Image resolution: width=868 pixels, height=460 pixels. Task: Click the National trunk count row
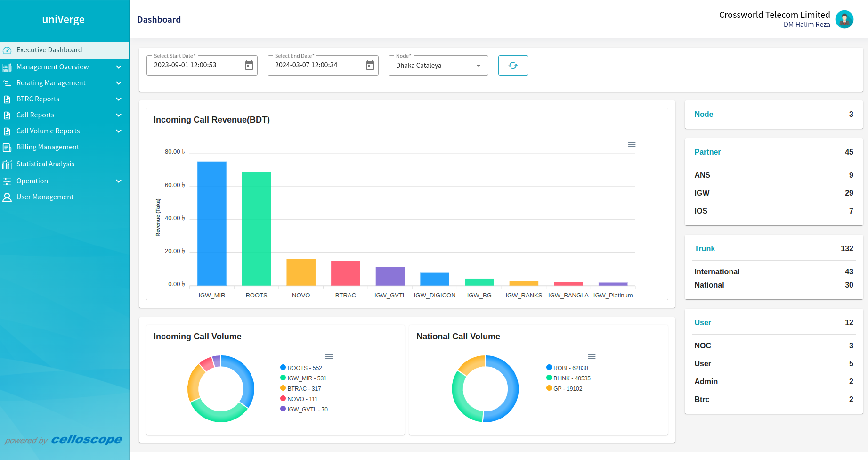774,285
